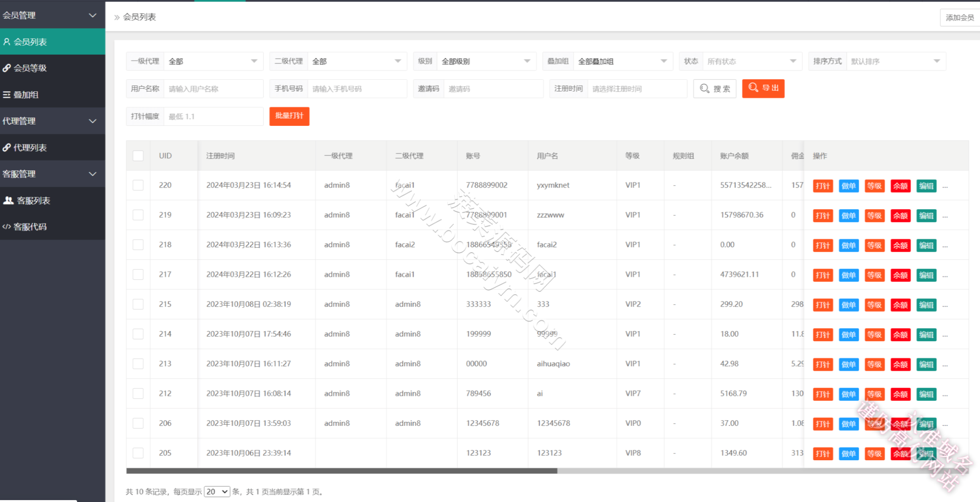The height and width of the screenshot is (502, 980).
Task: Click 余额 in the UID 212 row
Action: 900,394
